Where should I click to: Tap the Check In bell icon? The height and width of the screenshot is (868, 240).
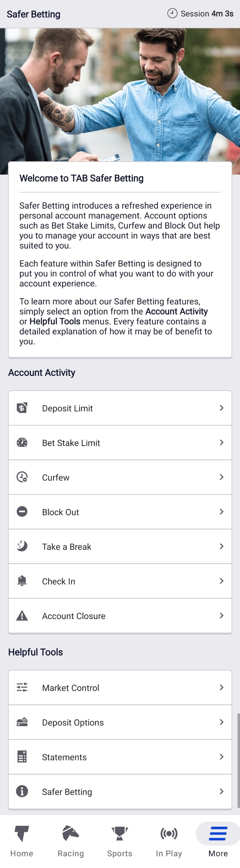point(22,581)
